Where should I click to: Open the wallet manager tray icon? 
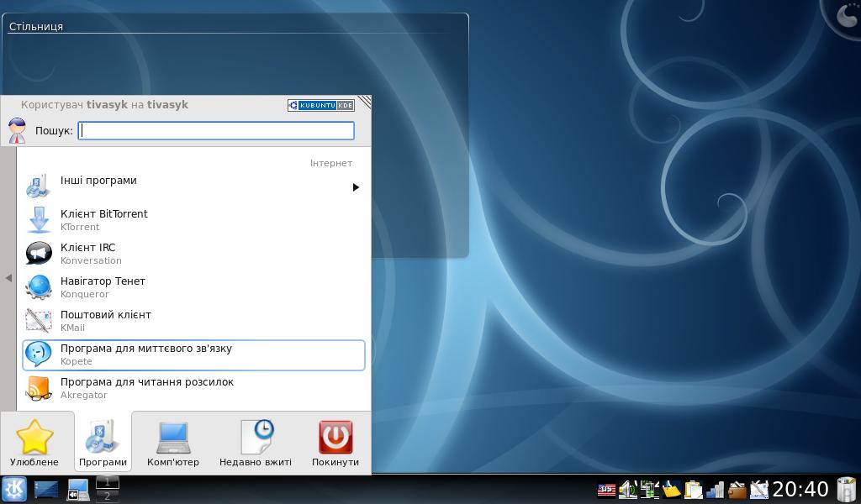(737, 489)
